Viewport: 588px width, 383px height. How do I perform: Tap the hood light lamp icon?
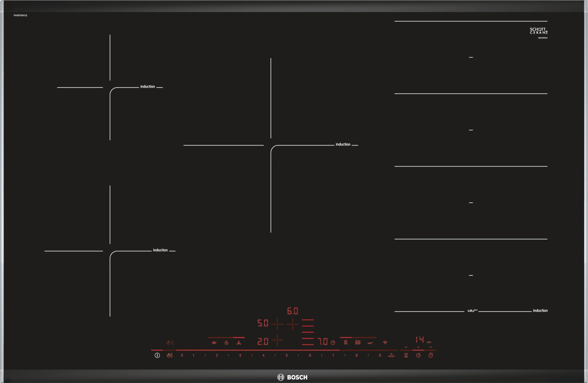tap(226, 343)
